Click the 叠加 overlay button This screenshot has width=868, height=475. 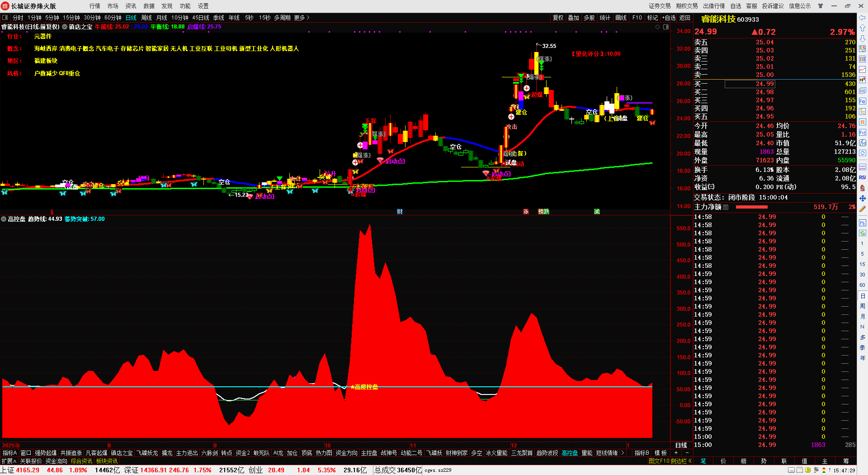coord(573,18)
